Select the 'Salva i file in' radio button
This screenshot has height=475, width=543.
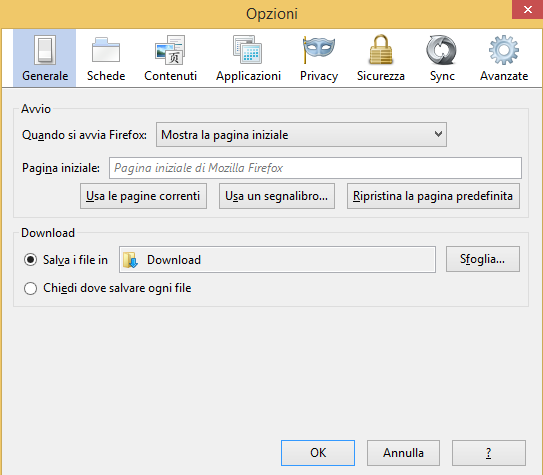tap(30, 260)
